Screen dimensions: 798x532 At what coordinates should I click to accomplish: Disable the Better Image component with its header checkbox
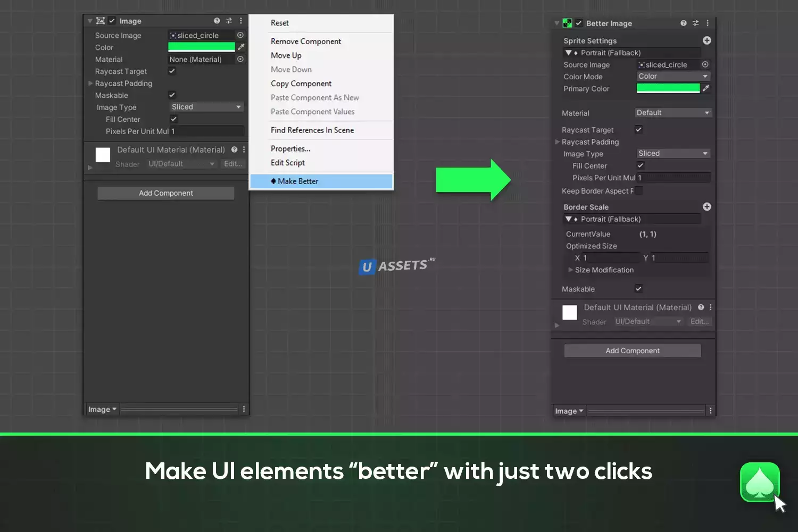point(579,23)
